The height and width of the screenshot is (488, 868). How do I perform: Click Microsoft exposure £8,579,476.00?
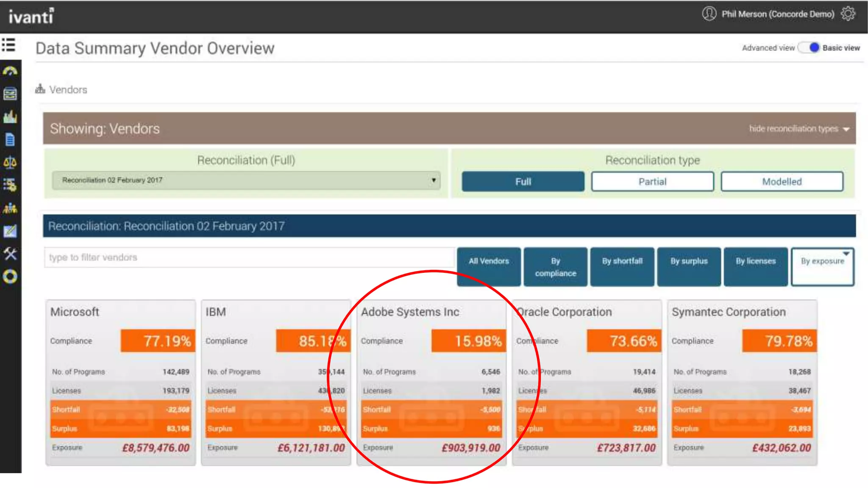pos(156,448)
